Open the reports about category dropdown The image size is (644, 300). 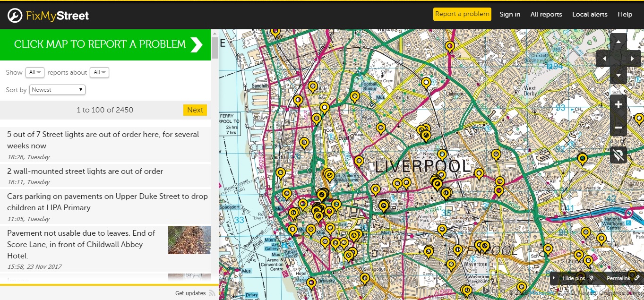(99, 72)
